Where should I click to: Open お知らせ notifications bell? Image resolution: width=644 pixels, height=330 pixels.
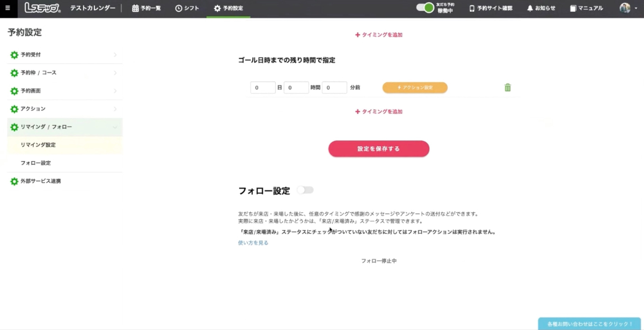coord(541,8)
